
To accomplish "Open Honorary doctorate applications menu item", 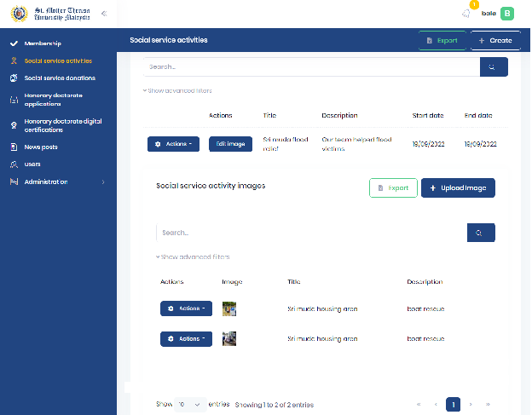I will 58,100.
